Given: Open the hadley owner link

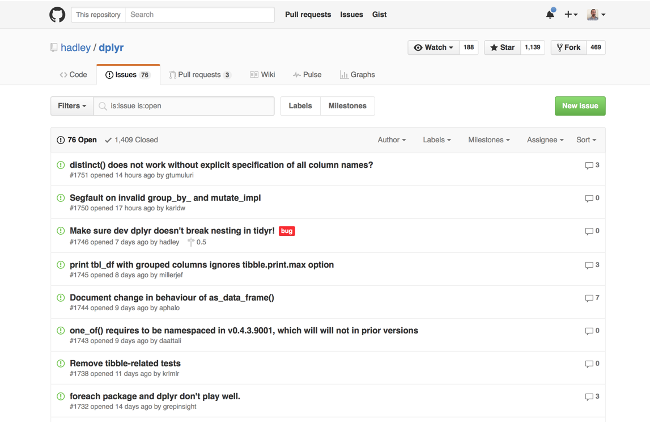Looking at the screenshot, I should [75, 48].
